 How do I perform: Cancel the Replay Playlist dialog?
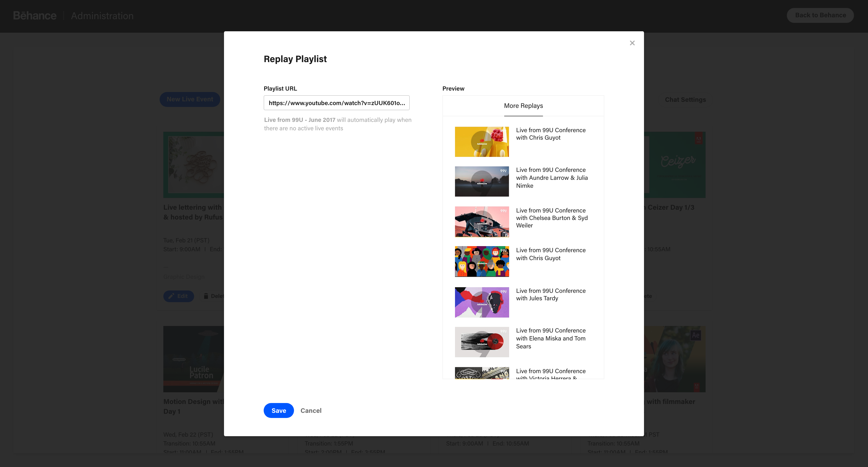point(311,410)
